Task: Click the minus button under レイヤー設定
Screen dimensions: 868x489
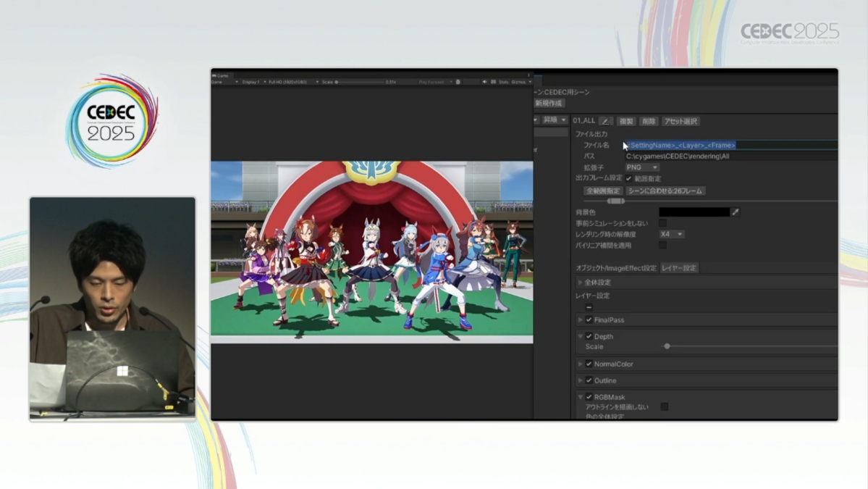Action: coord(589,307)
